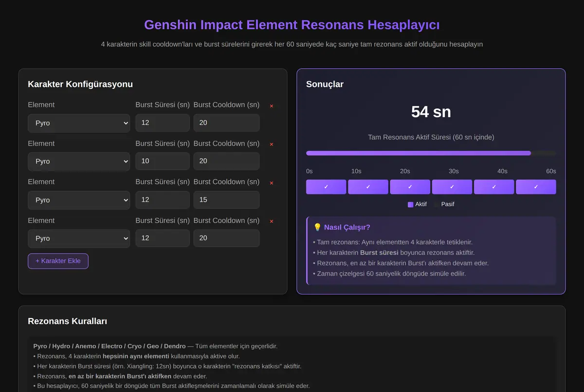This screenshot has width=584, height=392.
Task: Select timeline segment under the 60s label
Action: click(536, 187)
